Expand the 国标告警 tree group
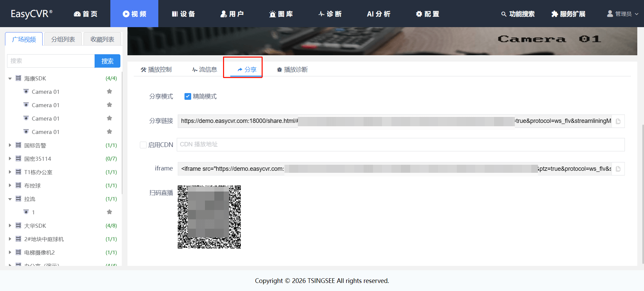This screenshot has height=291, width=644. coord(10,145)
